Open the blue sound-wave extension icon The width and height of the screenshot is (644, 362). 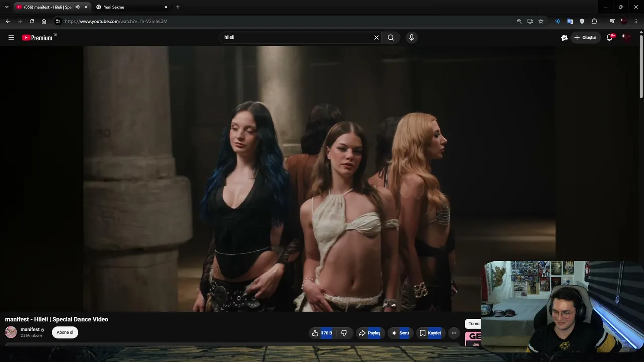557,21
